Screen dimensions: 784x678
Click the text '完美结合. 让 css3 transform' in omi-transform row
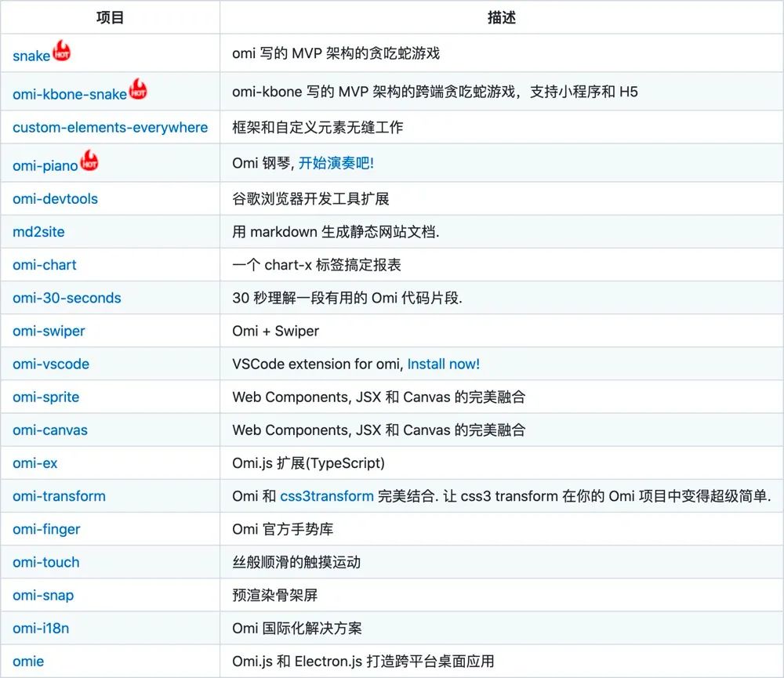tap(468, 496)
